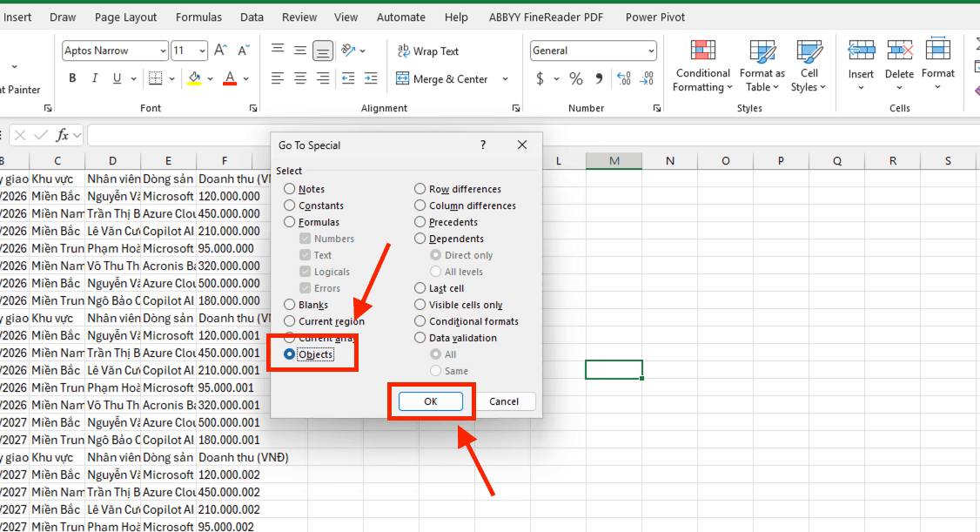980x532 pixels.
Task: Click Increase Font Size icon
Action: 221,51
